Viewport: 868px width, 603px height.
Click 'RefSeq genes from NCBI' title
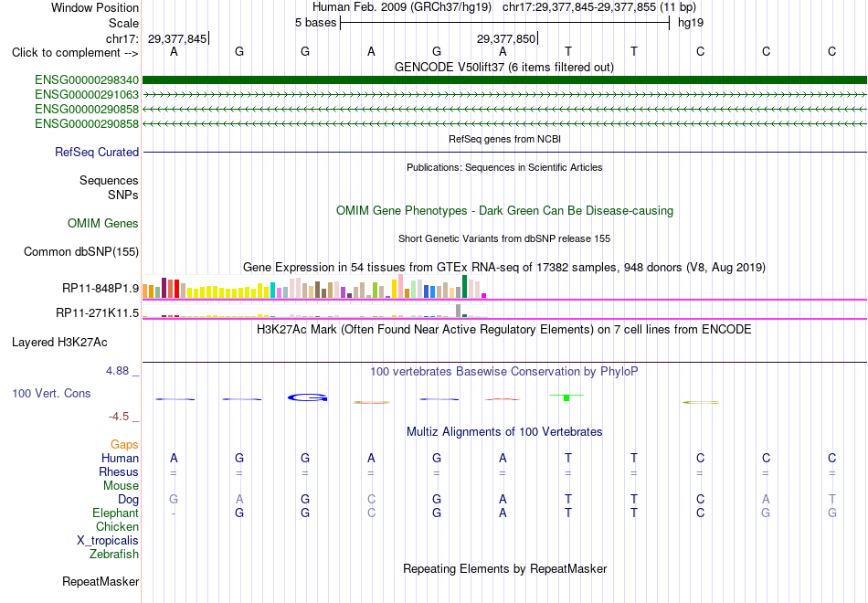coord(505,140)
